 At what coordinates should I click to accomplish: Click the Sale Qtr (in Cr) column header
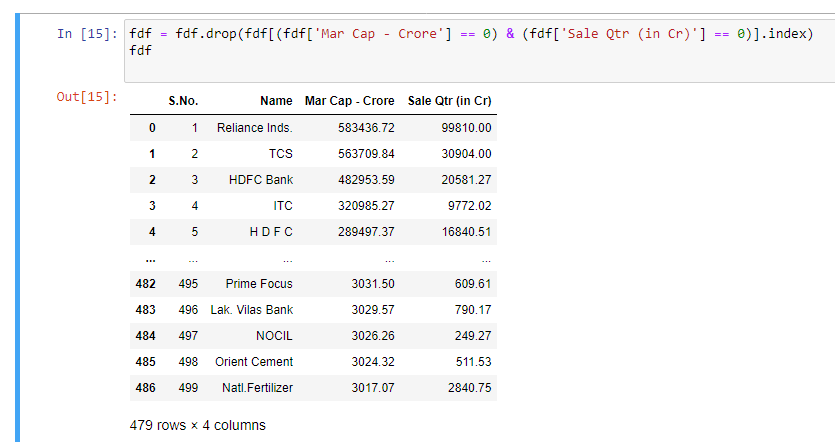click(x=449, y=101)
